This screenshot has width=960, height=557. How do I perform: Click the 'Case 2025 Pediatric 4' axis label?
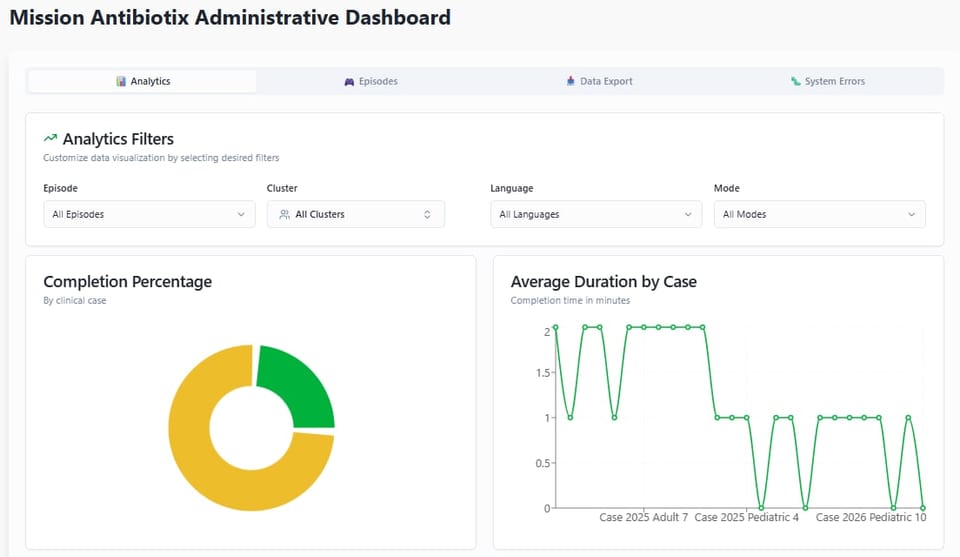746,518
